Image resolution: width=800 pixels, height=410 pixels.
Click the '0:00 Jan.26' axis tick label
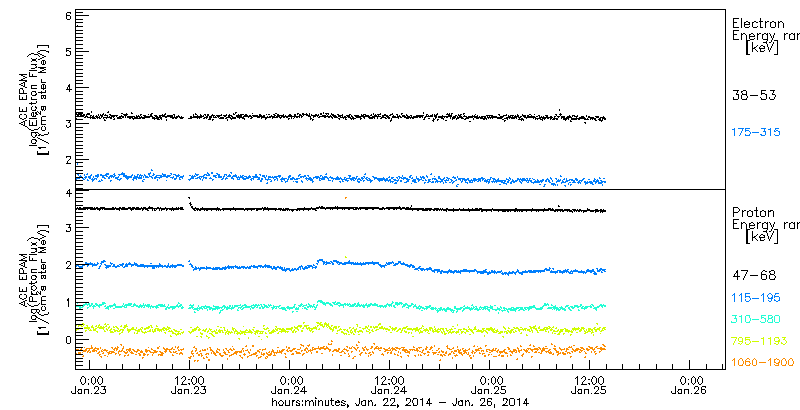690,386
